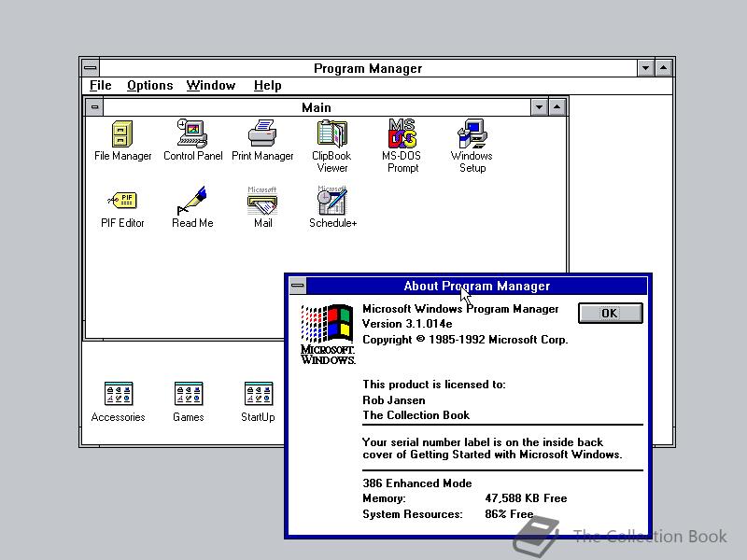This screenshot has width=747, height=560.
Task: Open Program Manager's control-menu box
Action: coord(90,68)
